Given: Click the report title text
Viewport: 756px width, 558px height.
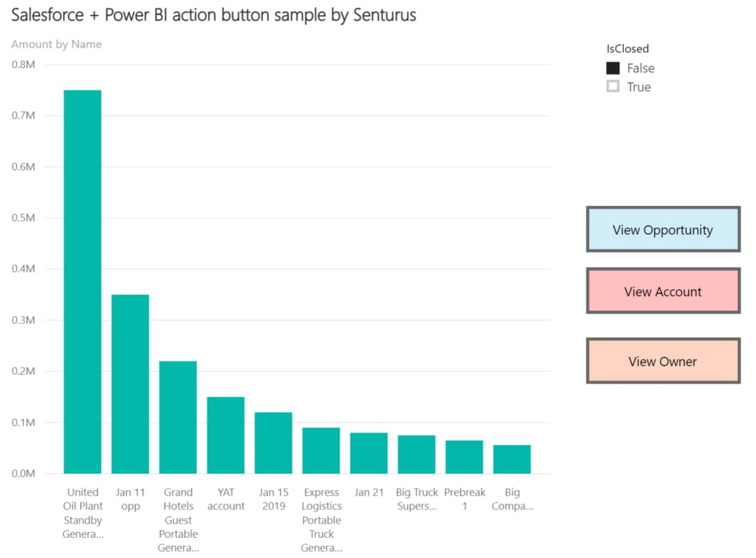Looking at the screenshot, I should pos(213,15).
